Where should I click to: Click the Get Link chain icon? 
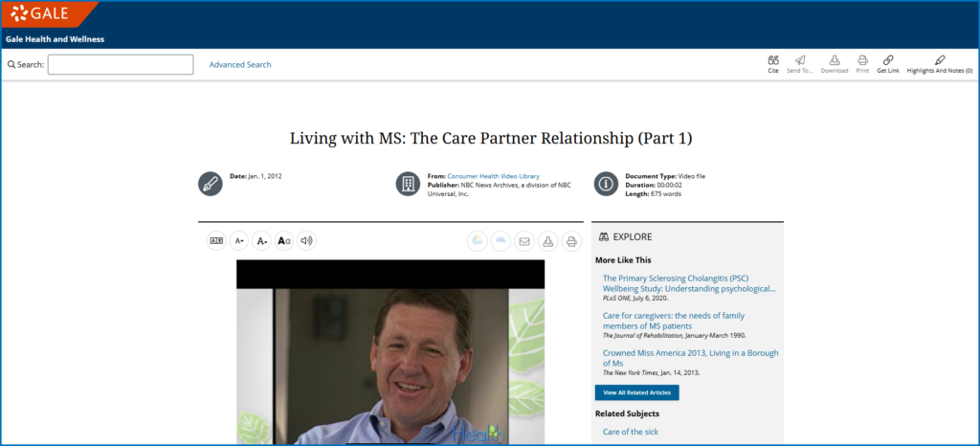point(888,60)
